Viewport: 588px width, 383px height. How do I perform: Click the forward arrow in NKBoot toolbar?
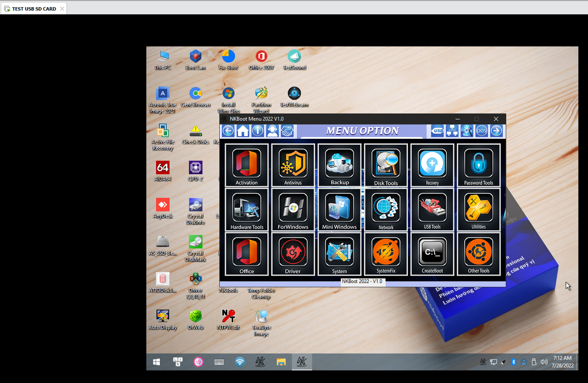497,131
